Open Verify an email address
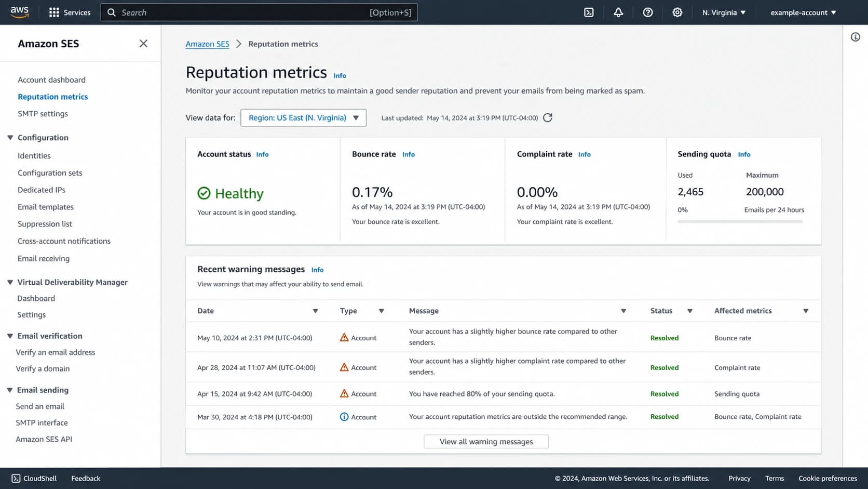Screen dimensions: 868x489 56,352
